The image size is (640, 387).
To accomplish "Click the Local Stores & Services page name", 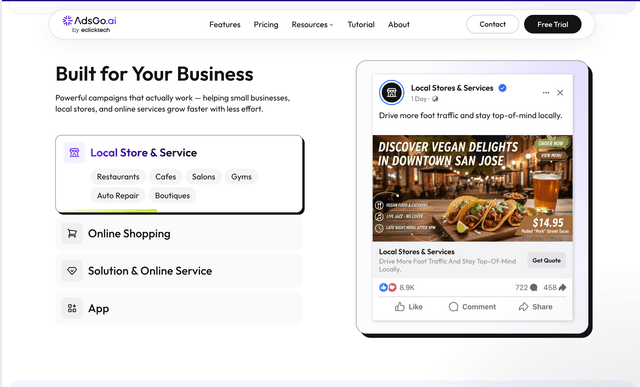I will click(x=452, y=88).
